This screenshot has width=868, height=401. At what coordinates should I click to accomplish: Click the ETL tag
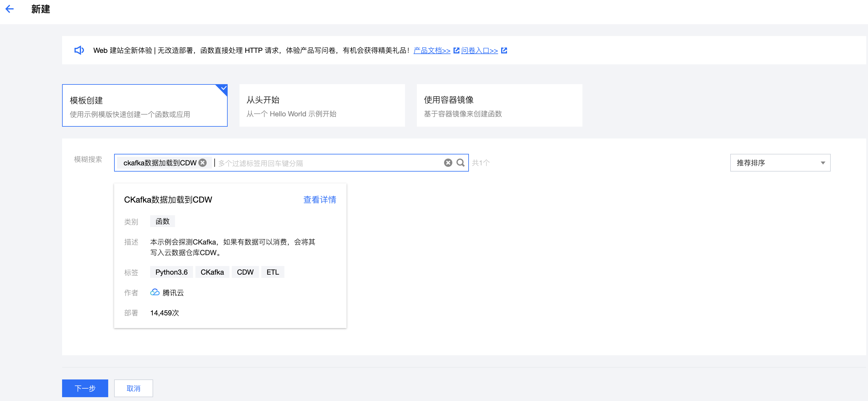(273, 272)
